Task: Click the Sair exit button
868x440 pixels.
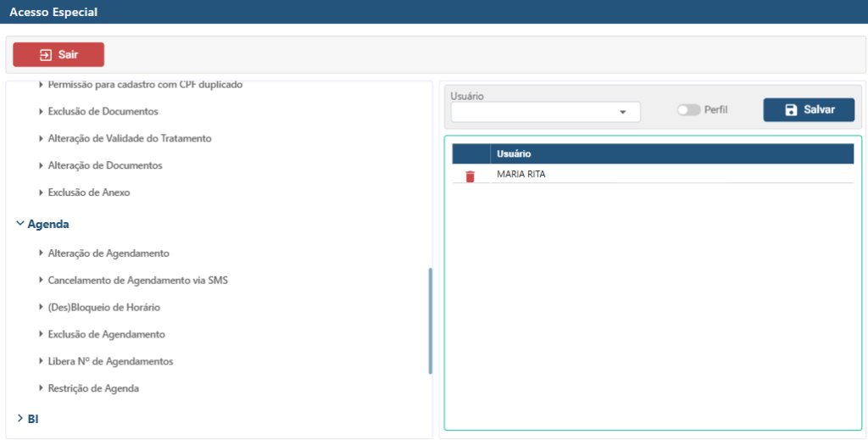Action: [58, 54]
